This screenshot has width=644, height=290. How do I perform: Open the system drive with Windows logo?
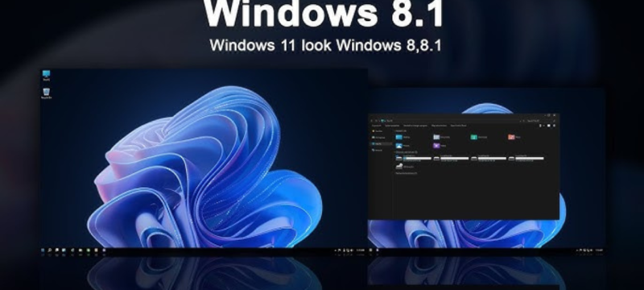(x=414, y=158)
